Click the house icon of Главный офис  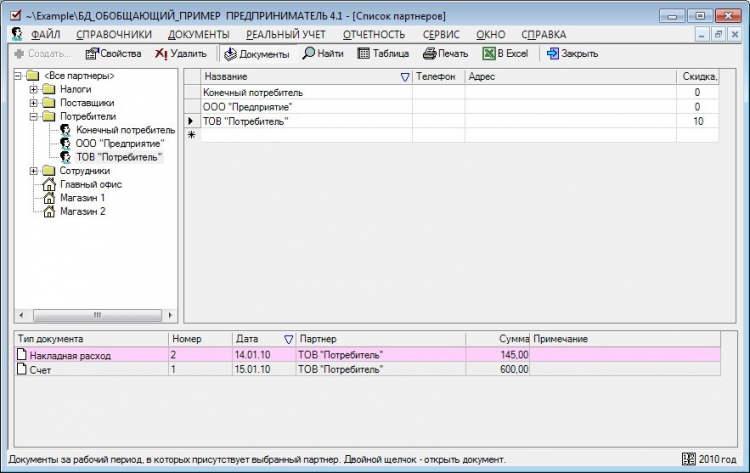point(49,184)
